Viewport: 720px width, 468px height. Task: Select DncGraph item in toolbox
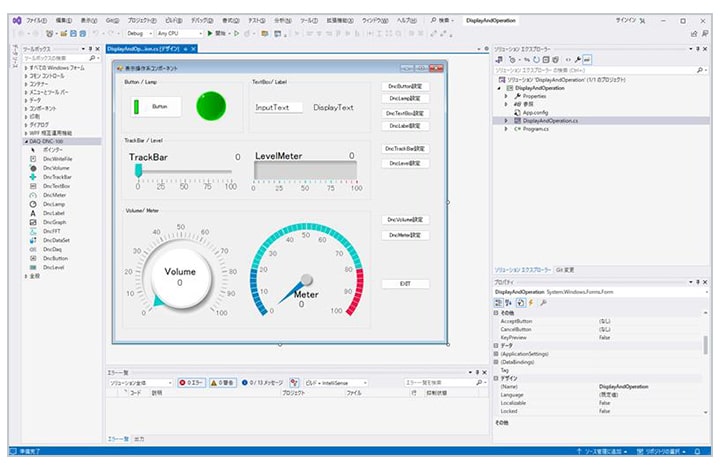56,222
